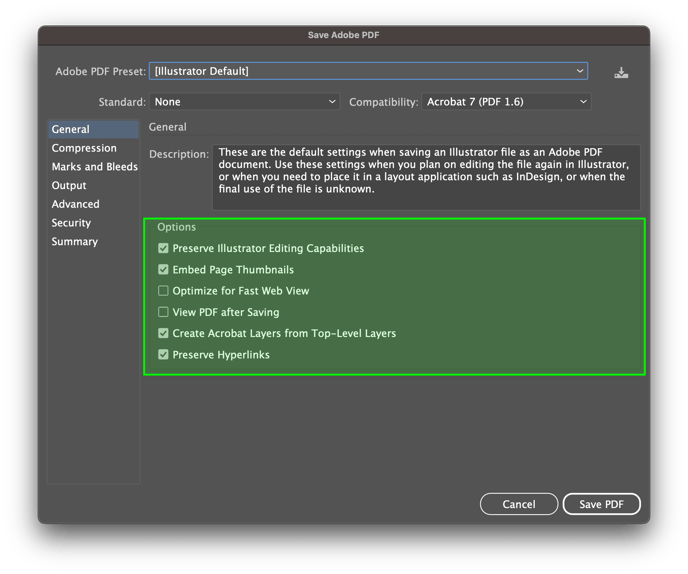Open the Marks and Bleeds section
Screen dimensions: 688x574
(94, 167)
